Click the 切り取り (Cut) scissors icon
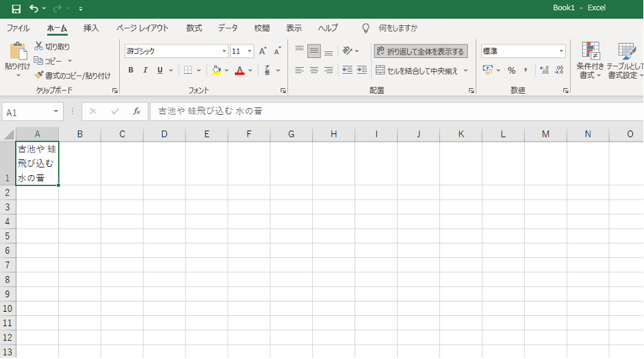644x359 pixels. point(39,46)
